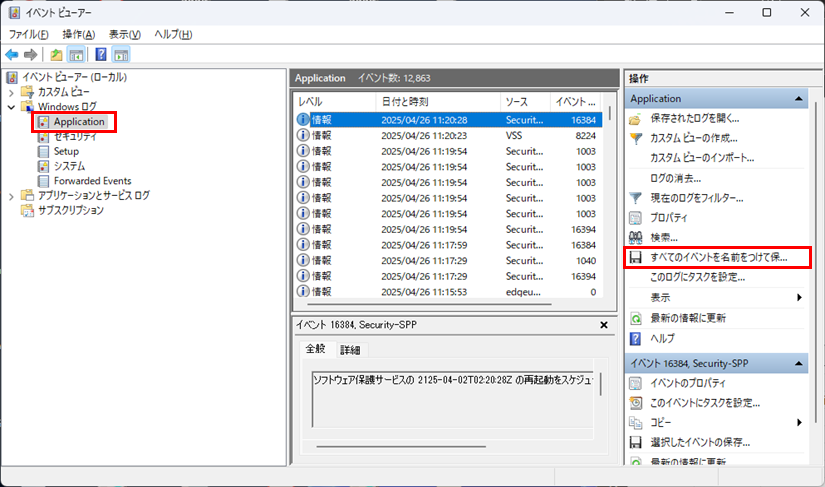Click the event list horizontal scrollbar

(x=429, y=304)
